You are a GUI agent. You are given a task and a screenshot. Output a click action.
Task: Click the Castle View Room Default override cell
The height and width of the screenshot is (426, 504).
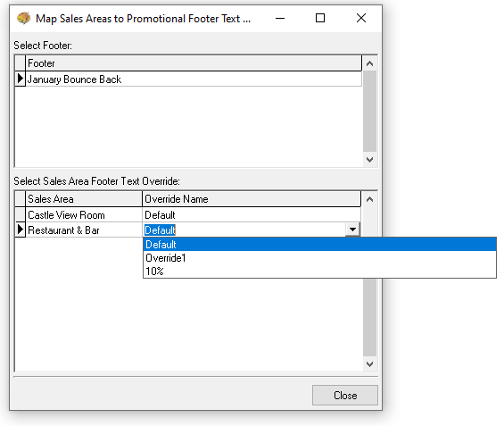(x=252, y=214)
